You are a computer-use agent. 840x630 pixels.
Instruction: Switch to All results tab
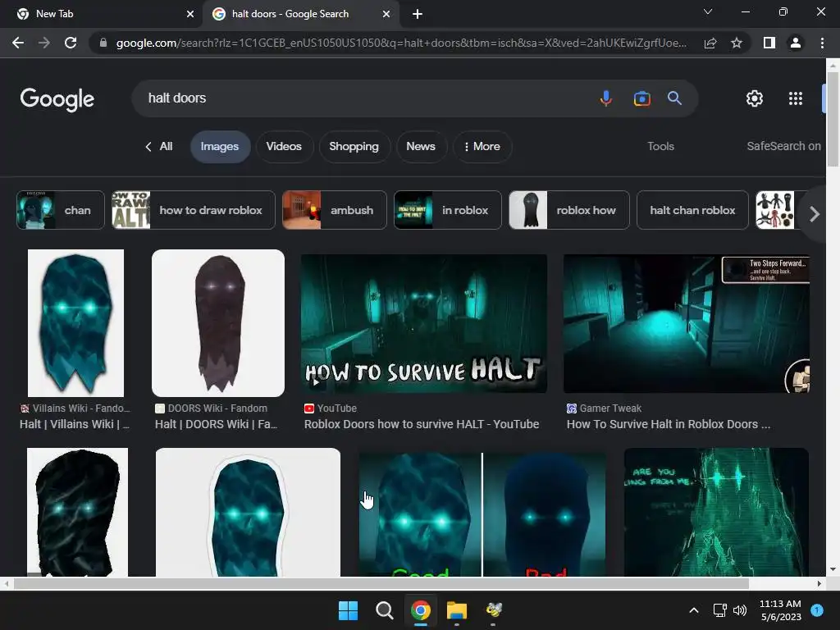coord(159,147)
